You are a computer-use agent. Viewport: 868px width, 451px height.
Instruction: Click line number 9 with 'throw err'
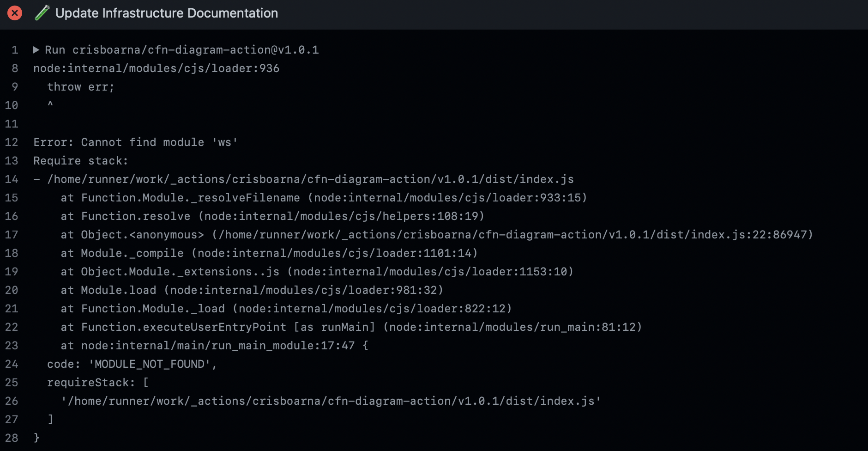click(14, 87)
